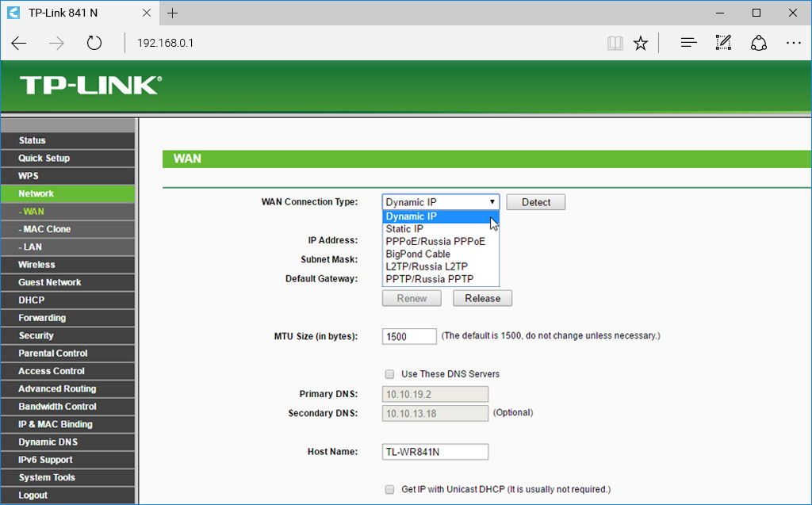Open the Guest Network menu
812x505 pixels.
point(68,282)
